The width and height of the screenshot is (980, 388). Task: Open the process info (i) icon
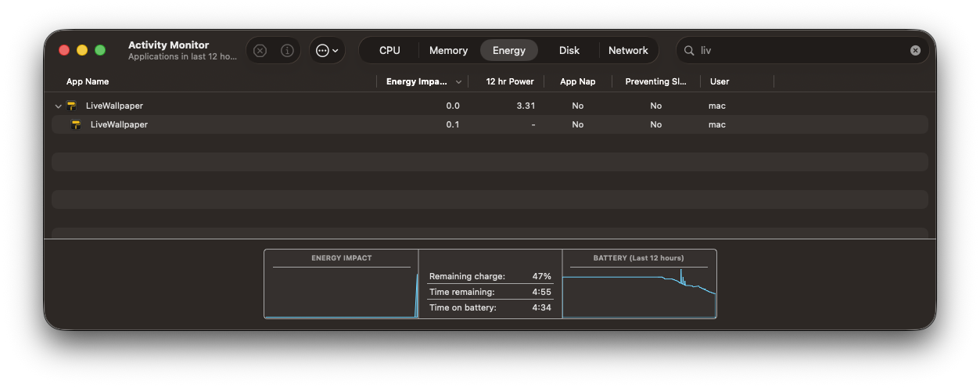287,50
